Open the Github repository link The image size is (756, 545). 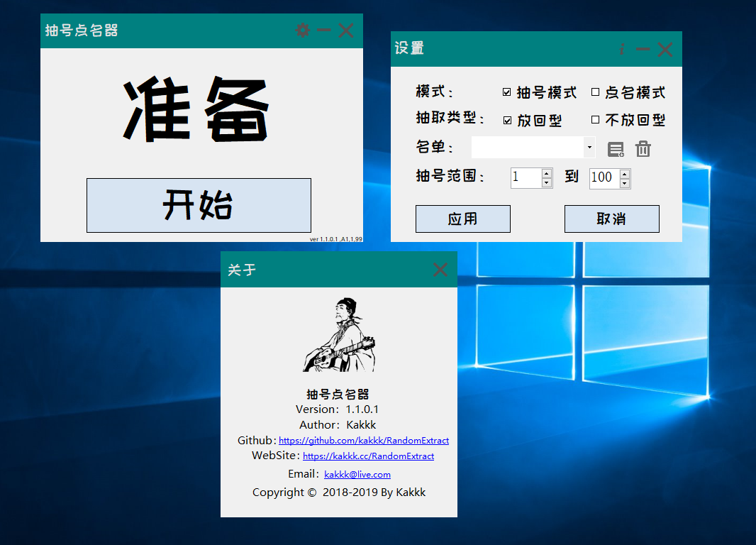pyautogui.click(x=364, y=440)
